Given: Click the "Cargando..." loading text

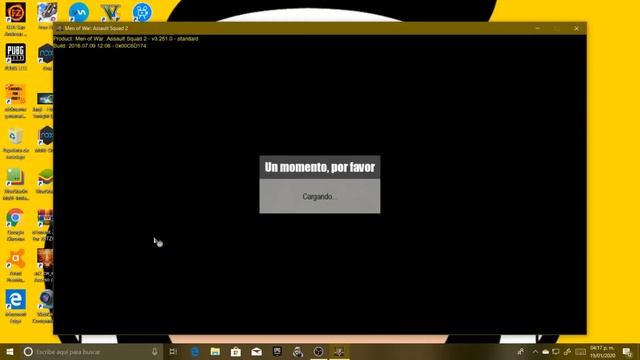Looking at the screenshot, I should pyautogui.click(x=320, y=197).
